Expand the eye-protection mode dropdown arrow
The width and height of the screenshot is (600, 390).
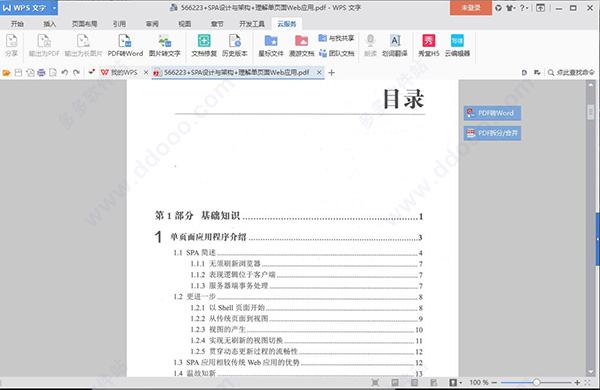pyautogui.click(x=460, y=383)
